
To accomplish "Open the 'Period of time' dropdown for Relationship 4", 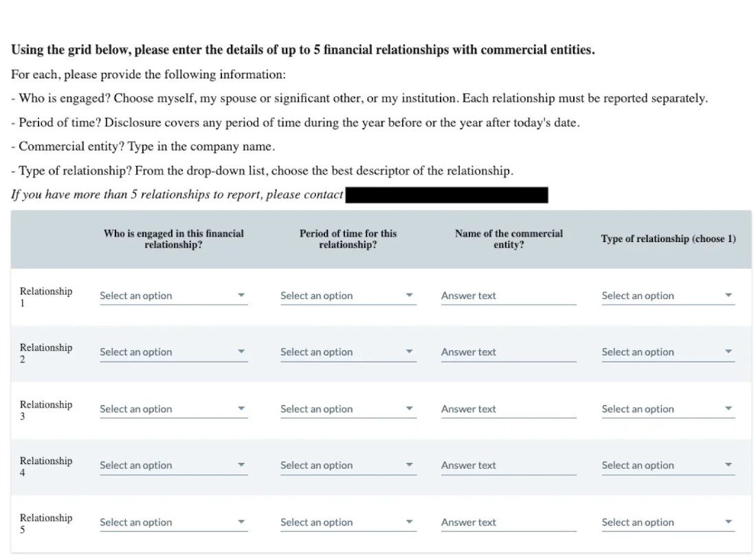I will (x=347, y=465).
